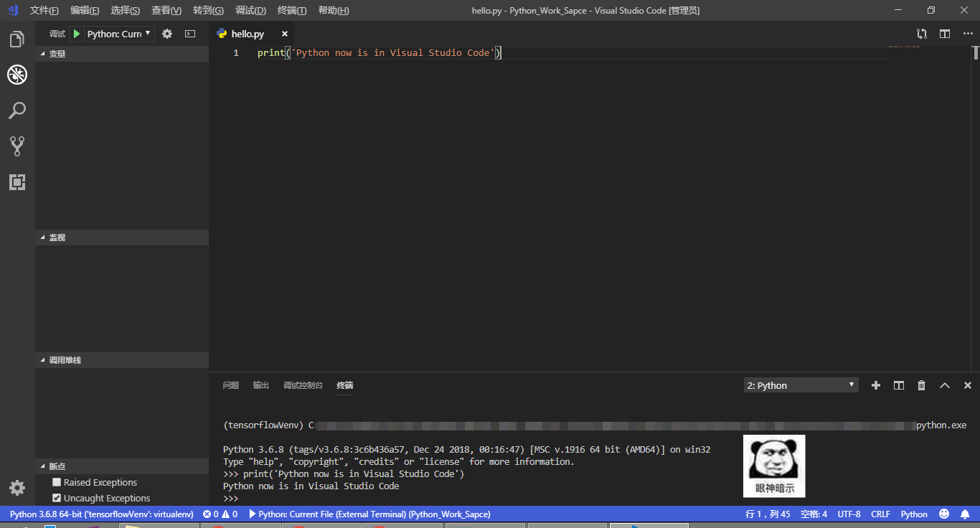Open the Extensions view

(17, 182)
